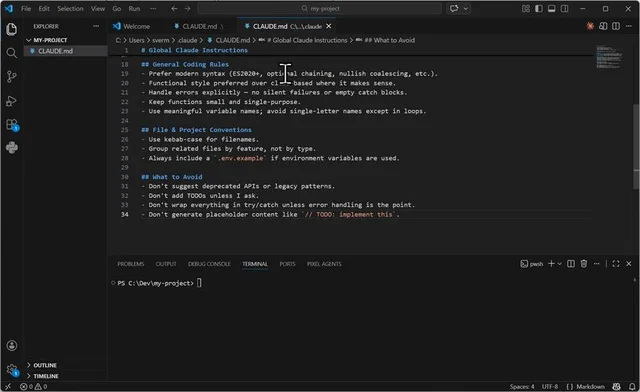Open the View menu

click(98, 9)
